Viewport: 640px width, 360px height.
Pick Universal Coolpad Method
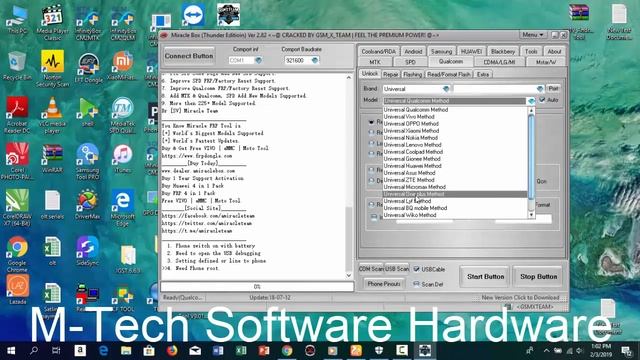413,152
